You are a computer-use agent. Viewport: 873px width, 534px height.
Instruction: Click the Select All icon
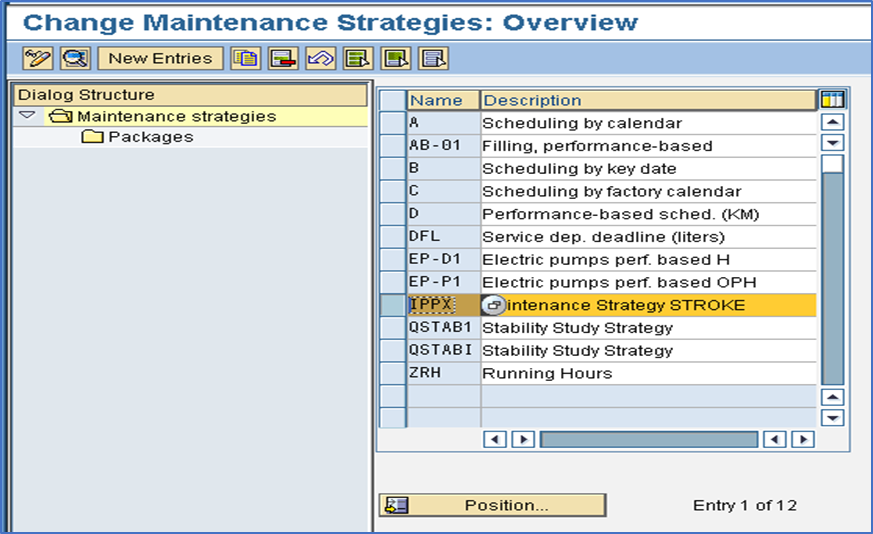pyautogui.click(x=358, y=58)
